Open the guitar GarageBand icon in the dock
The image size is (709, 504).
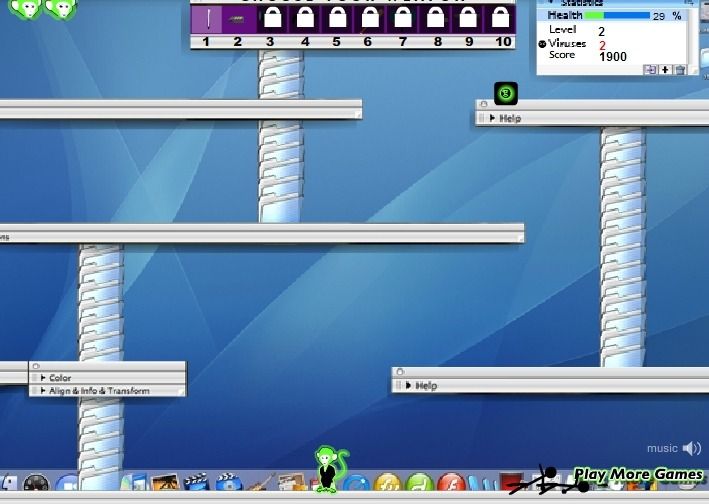(260, 482)
